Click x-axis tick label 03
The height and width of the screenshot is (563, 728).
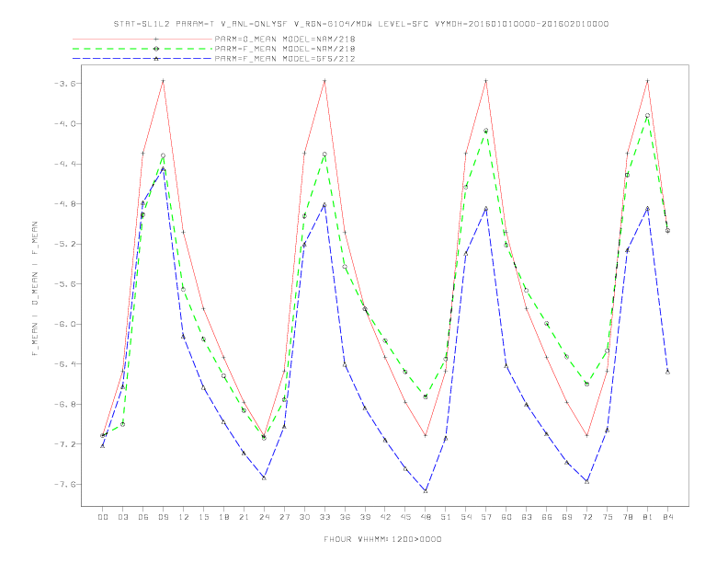[122, 517]
